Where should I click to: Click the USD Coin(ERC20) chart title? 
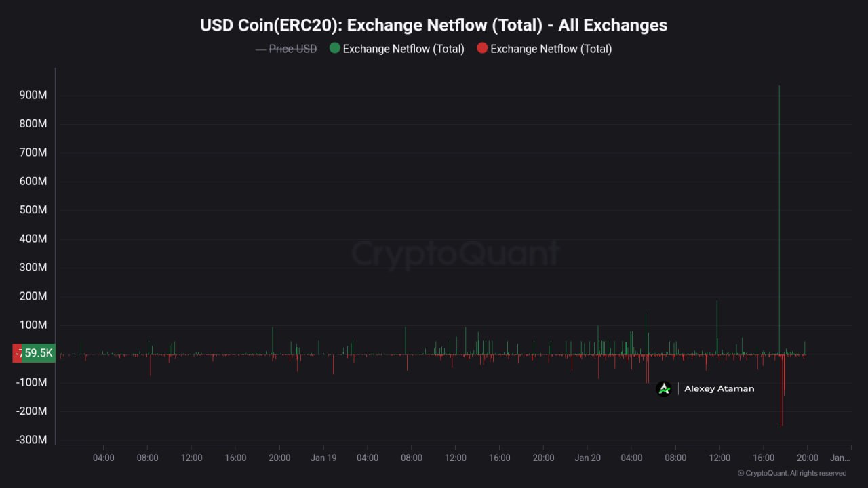click(433, 25)
